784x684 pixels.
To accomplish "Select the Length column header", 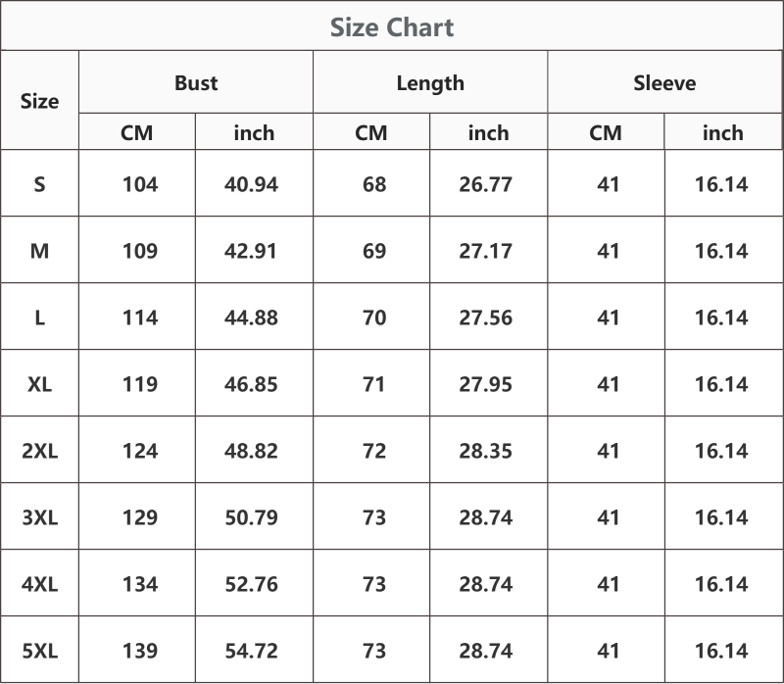I will tap(430, 83).
